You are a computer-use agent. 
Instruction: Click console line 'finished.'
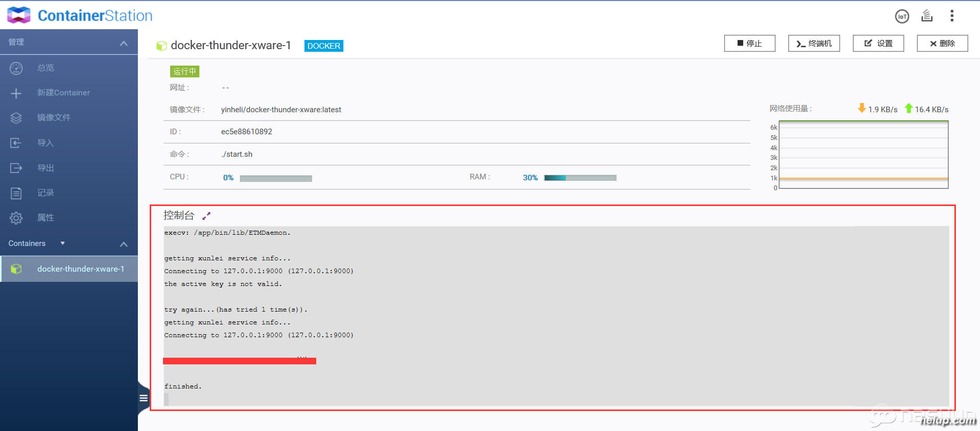click(183, 386)
